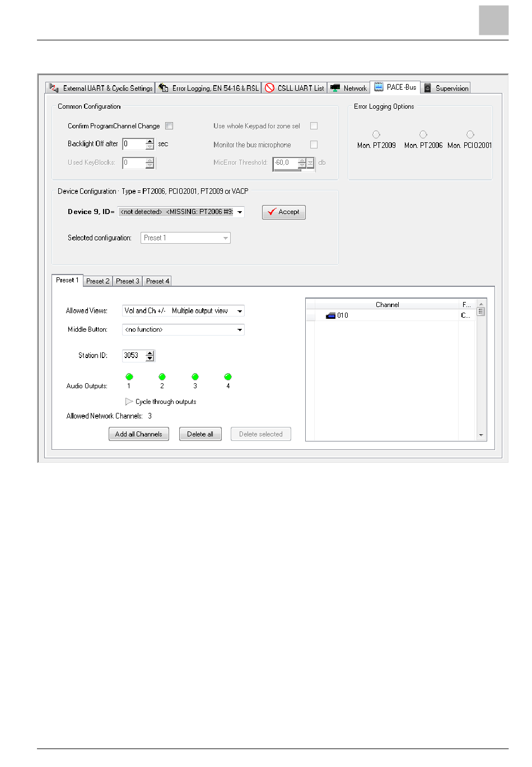Click the channel icon beside 010
This screenshot has width=532, height=767.
[330, 315]
